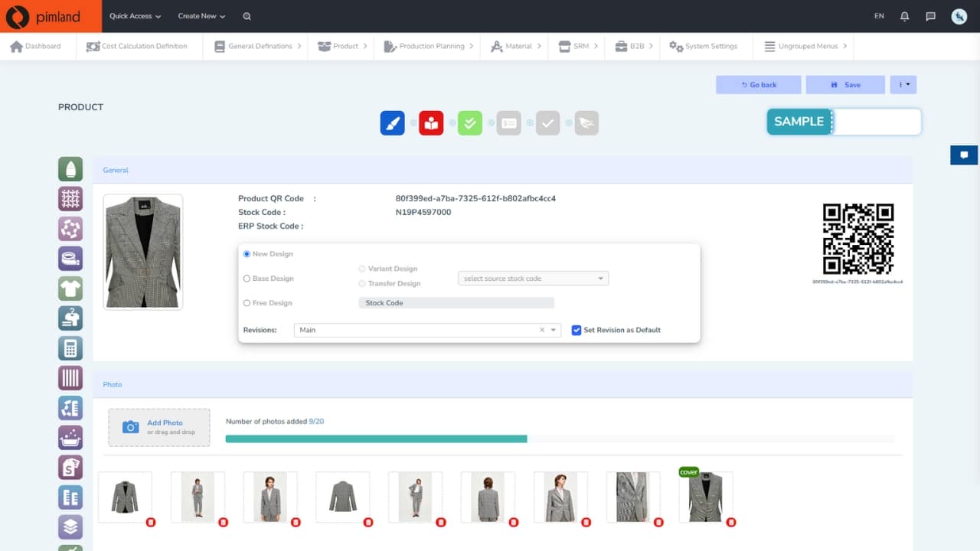Click the blue paintbrush design stage icon
The width and height of the screenshot is (980, 551).
392,123
